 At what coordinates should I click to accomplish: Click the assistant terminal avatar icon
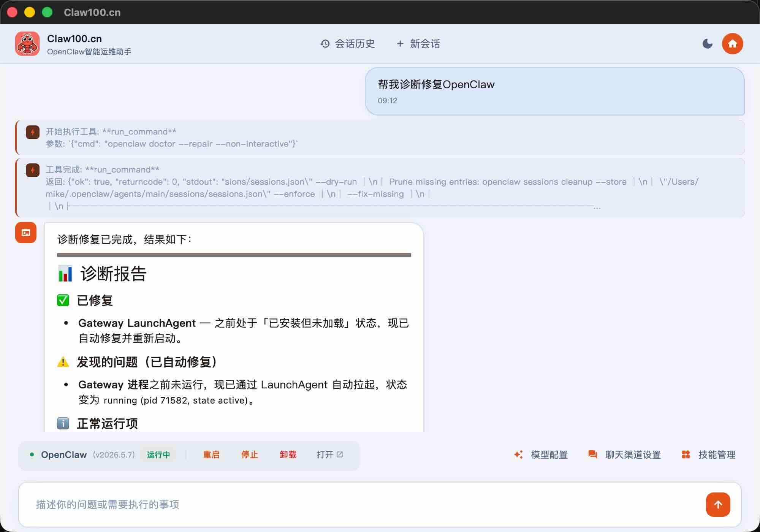(x=26, y=233)
